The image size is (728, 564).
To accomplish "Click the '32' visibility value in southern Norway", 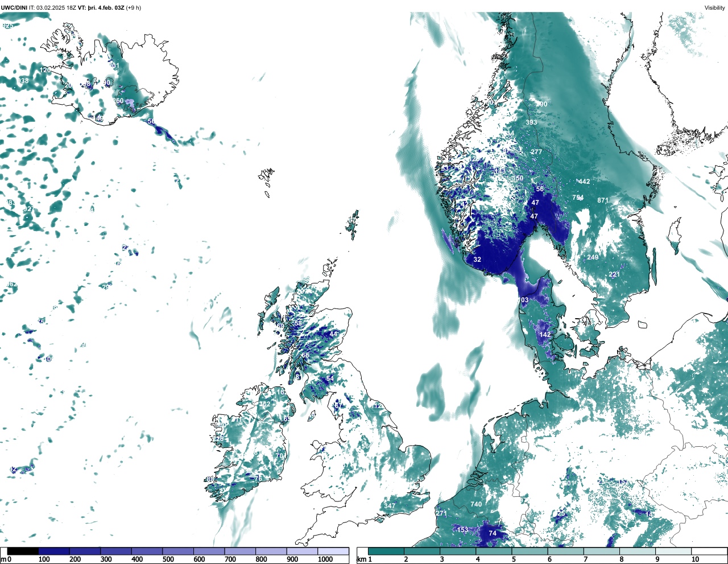I will (x=477, y=260).
